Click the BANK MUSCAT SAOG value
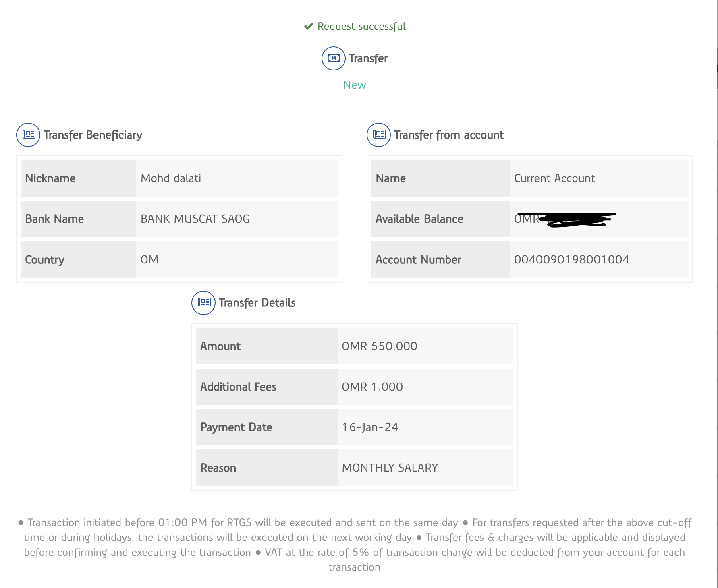Screen dimensions: 718x588 (195, 219)
